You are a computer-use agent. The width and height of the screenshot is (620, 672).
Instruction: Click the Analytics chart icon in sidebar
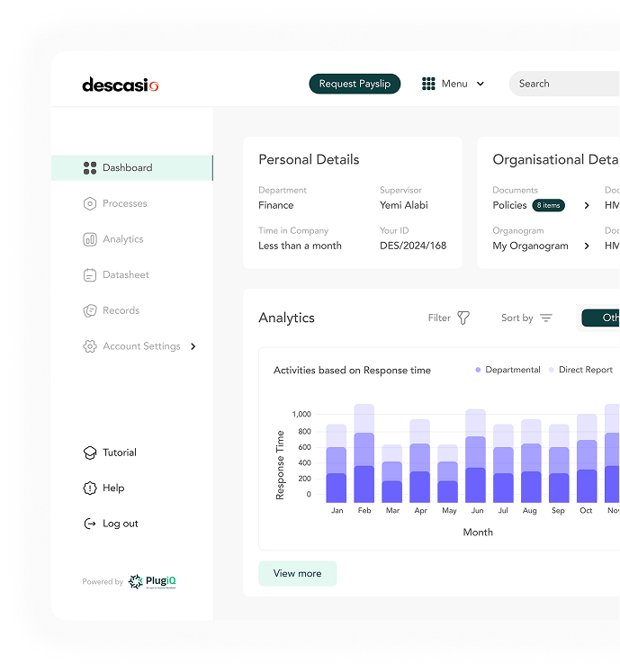click(89, 239)
